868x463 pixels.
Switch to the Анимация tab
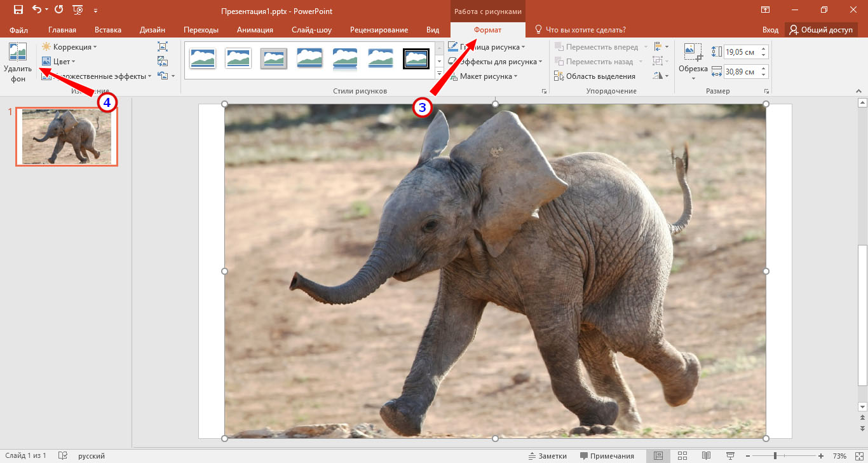pyautogui.click(x=255, y=30)
